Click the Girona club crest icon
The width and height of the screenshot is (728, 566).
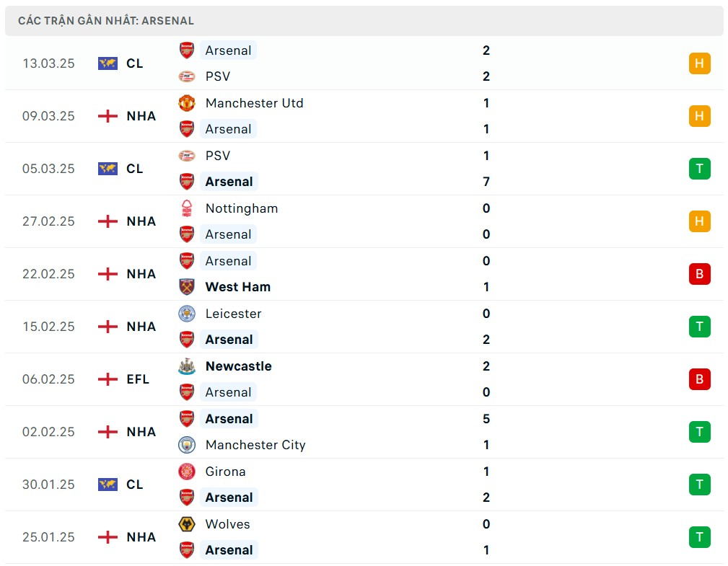(187, 472)
